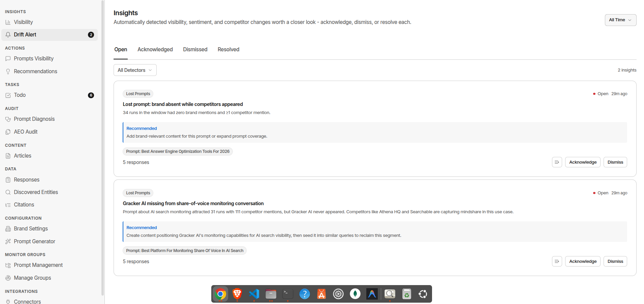Open Citations list icon item
The height and width of the screenshot is (304, 644).
coord(50,205)
